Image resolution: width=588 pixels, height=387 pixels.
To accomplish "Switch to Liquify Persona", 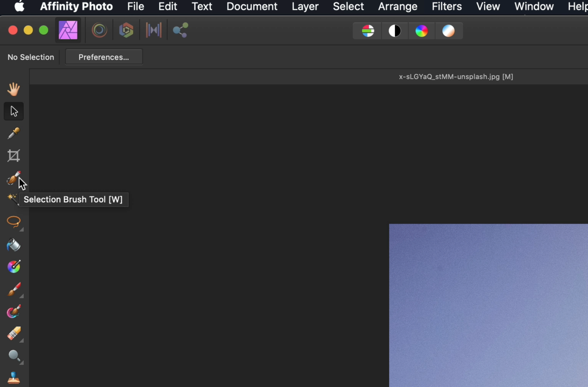I will pyautogui.click(x=99, y=30).
